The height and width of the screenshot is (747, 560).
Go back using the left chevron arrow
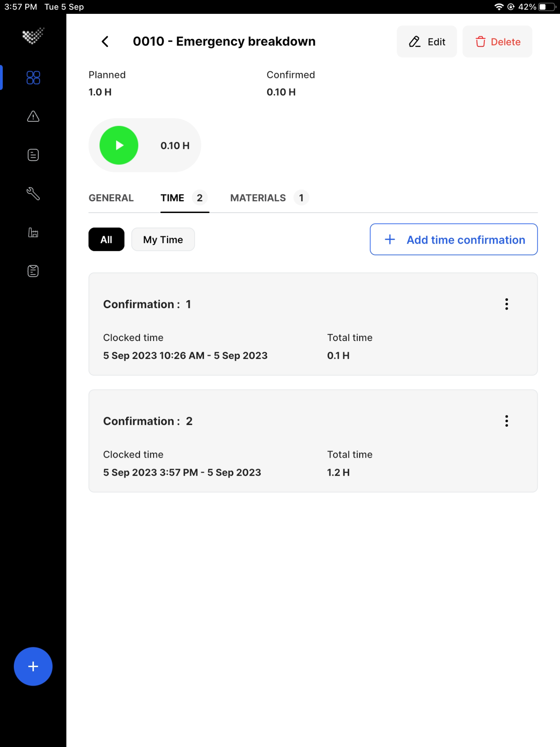[x=105, y=42]
